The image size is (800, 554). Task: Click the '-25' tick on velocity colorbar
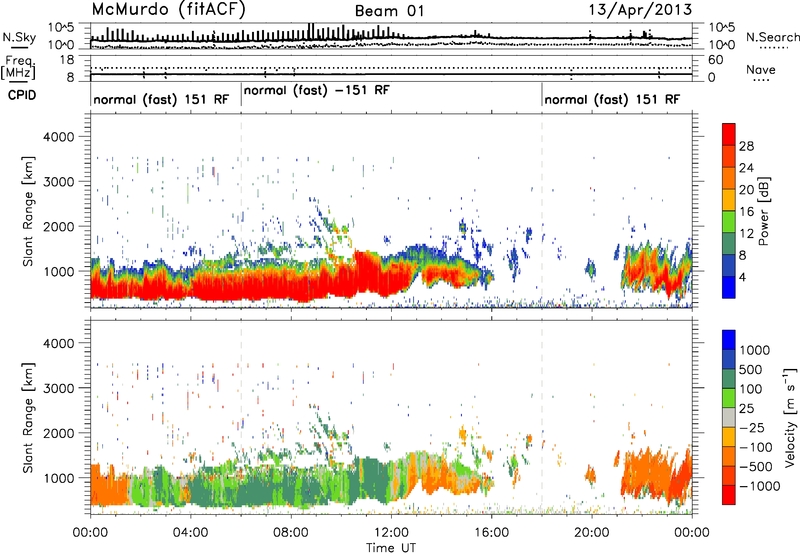(x=752, y=428)
